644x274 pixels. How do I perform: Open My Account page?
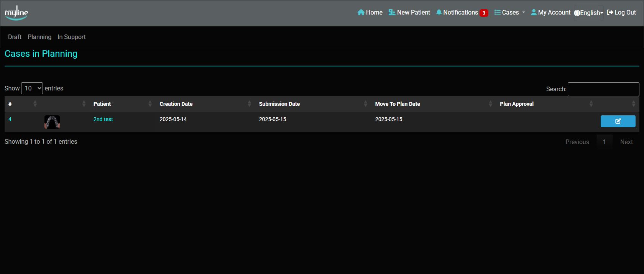550,13
